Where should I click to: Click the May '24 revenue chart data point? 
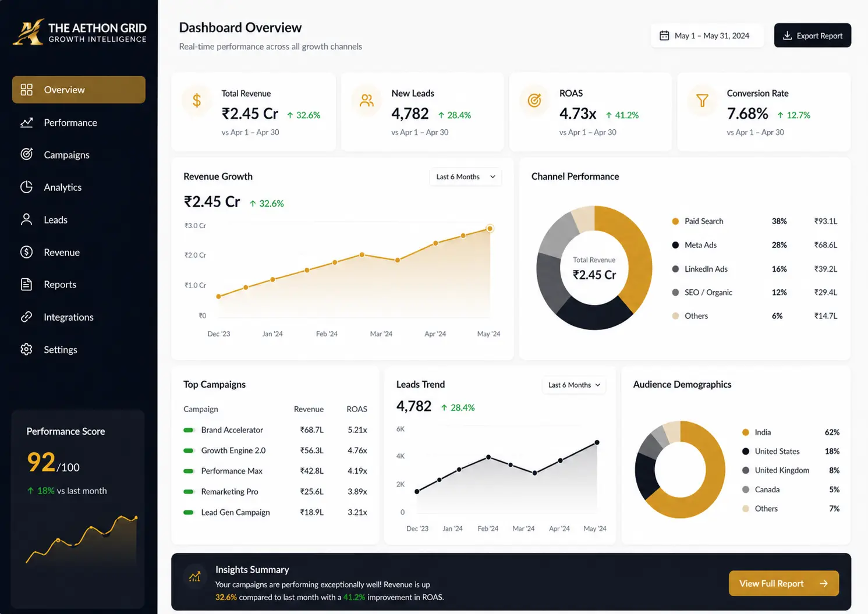(x=490, y=229)
